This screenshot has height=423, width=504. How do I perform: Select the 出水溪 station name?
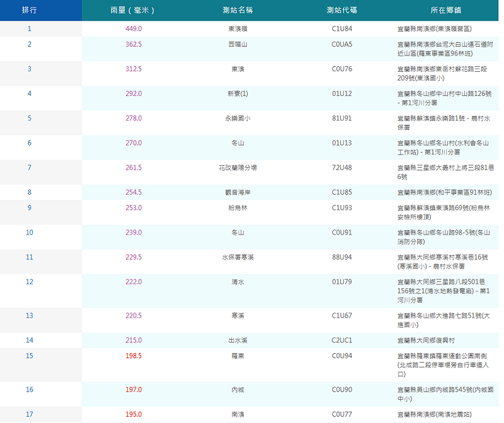(238, 340)
